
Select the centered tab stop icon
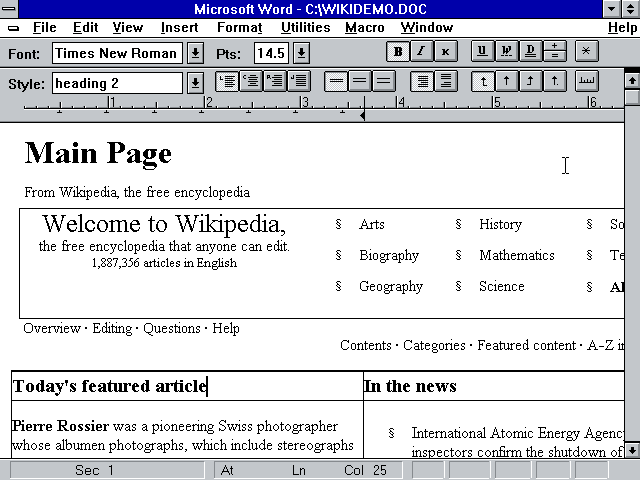pos(507,81)
